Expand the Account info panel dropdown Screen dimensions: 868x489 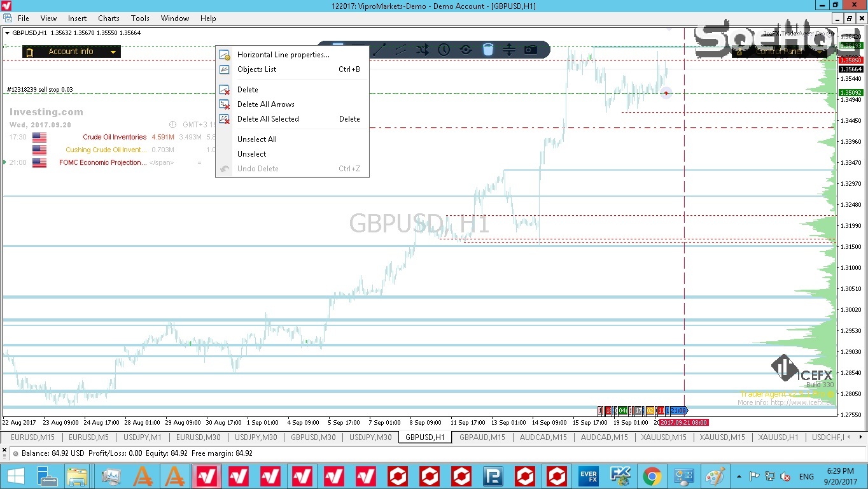click(x=113, y=52)
